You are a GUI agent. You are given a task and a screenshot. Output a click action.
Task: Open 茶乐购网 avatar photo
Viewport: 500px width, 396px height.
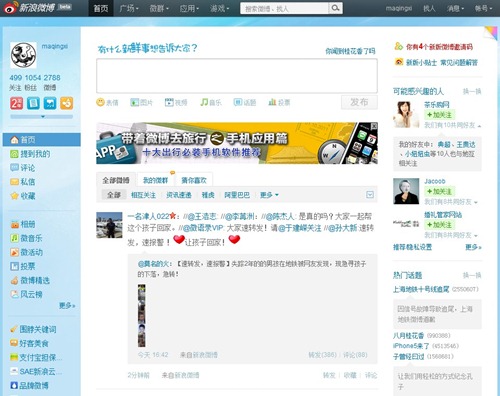(x=406, y=114)
